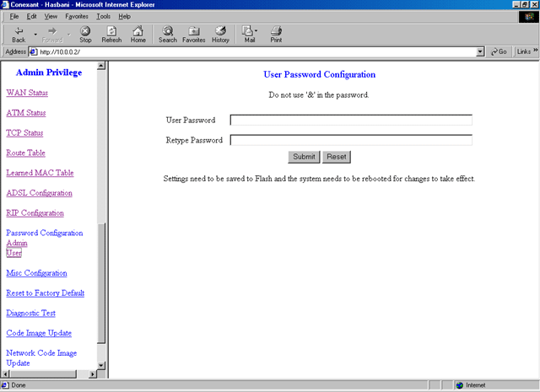Click the sidebar vertical scrollbar thumb
The image size is (540, 392).
point(101,283)
